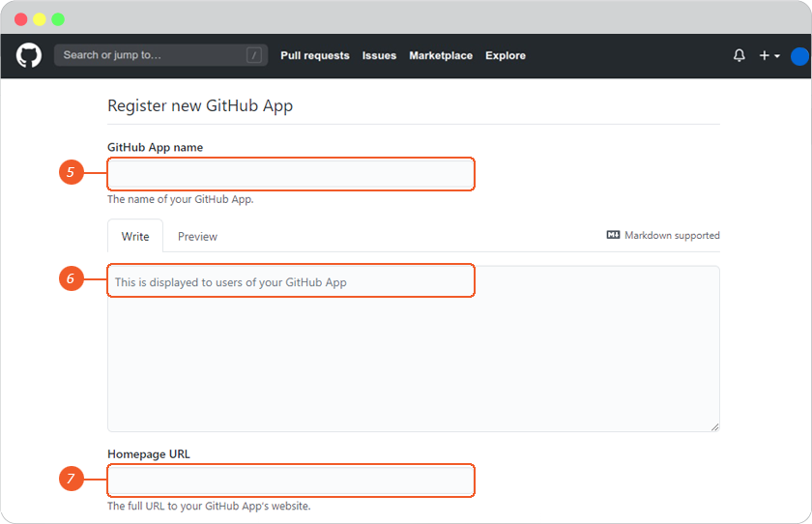The height and width of the screenshot is (524, 812).
Task: Click the 'Register new GitHub App' heading
Action: point(200,105)
